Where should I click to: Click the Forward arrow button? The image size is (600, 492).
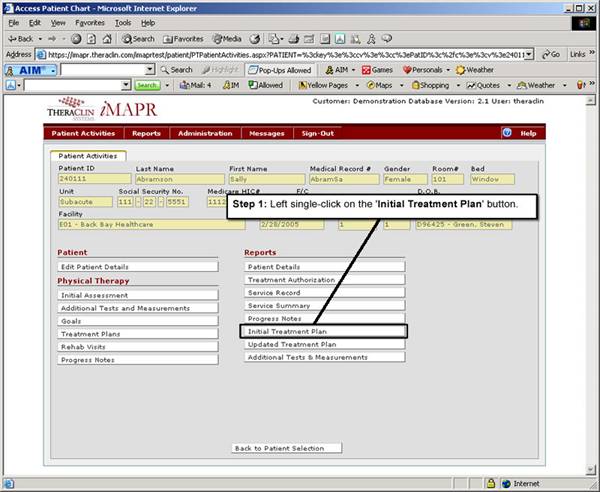52,39
